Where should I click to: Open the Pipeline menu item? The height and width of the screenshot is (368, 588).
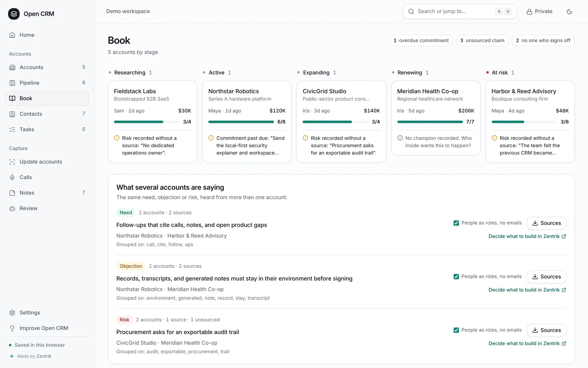(47, 83)
